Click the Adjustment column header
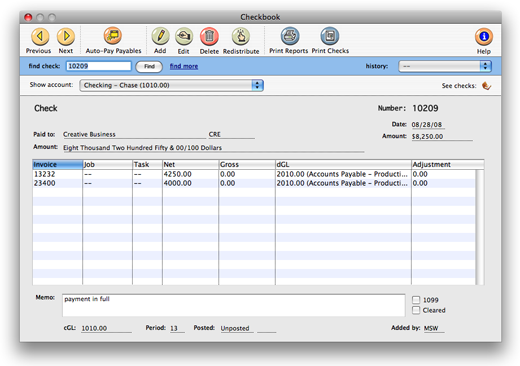Screen dimensions: 520x366 [448, 164]
